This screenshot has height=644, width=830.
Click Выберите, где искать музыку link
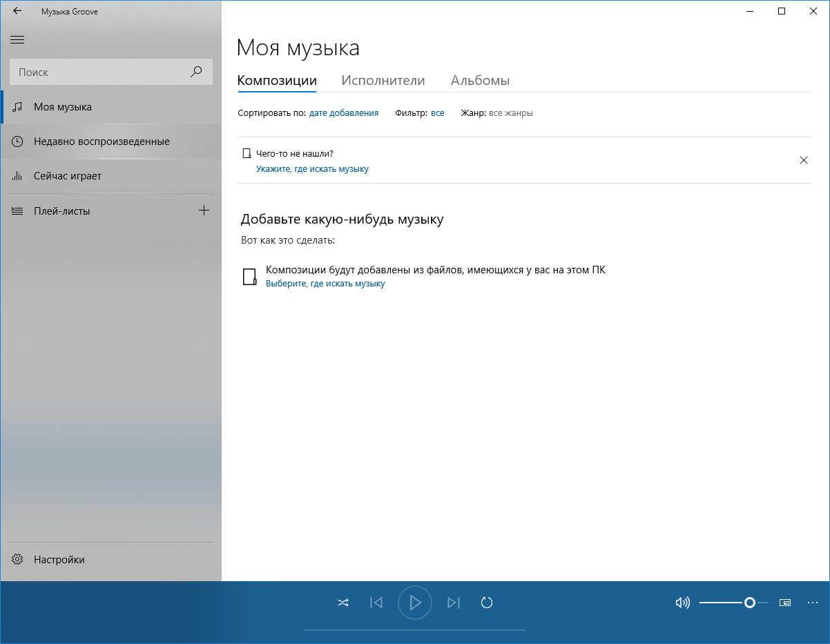pos(325,284)
